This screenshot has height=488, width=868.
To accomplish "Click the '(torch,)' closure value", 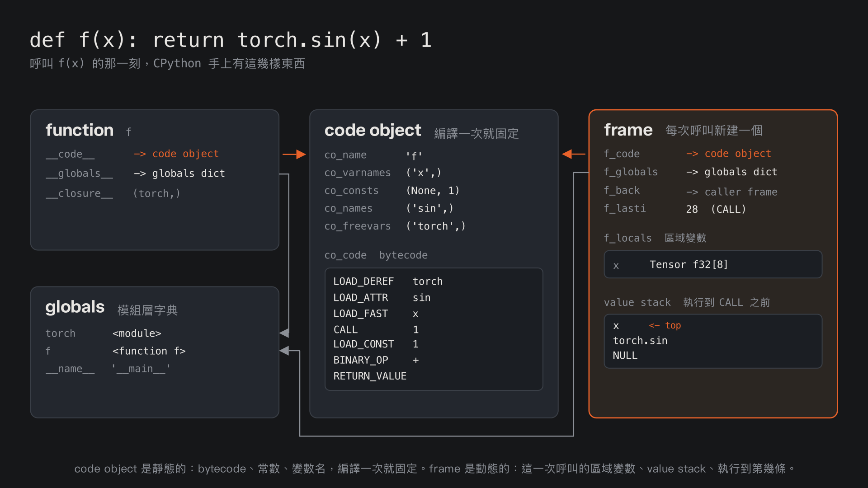I will click(x=157, y=193).
